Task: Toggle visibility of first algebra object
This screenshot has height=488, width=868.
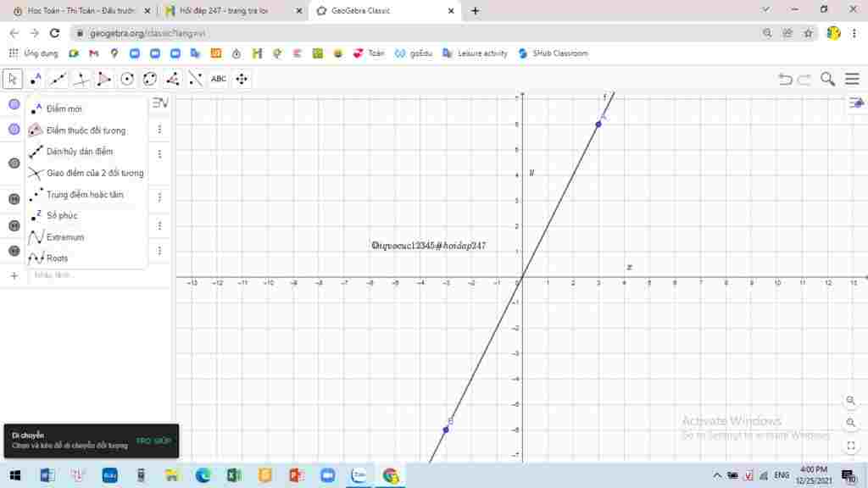Action: coord(14,104)
